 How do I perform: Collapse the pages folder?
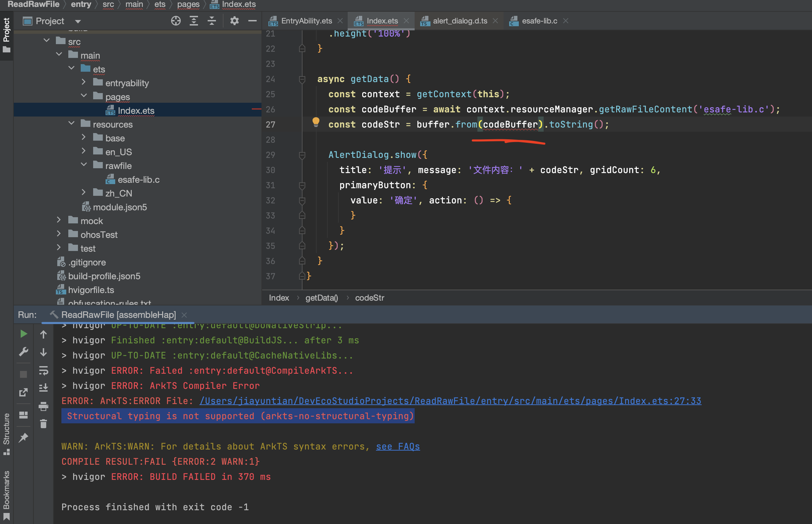tap(84, 96)
